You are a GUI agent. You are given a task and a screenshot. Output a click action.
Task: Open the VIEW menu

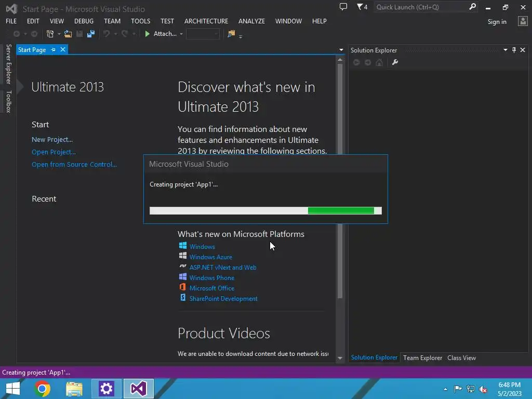point(57,21)
